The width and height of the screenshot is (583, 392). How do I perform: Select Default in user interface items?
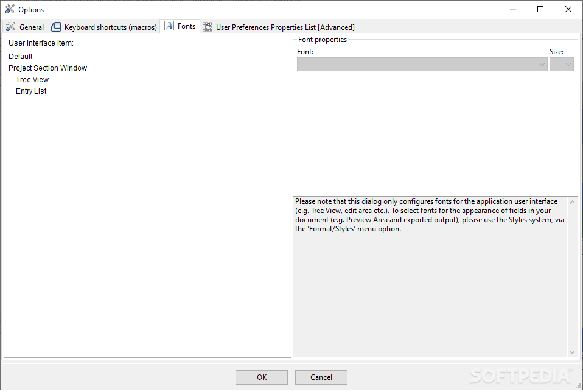coord(21,56)
